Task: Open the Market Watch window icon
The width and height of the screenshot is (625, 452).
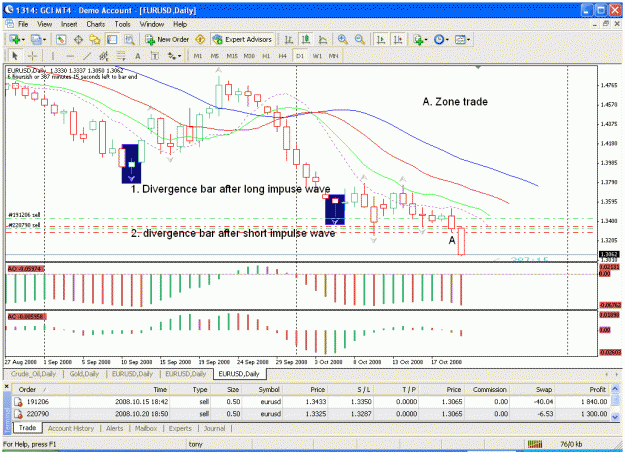Action: click(x=61, y=39)
